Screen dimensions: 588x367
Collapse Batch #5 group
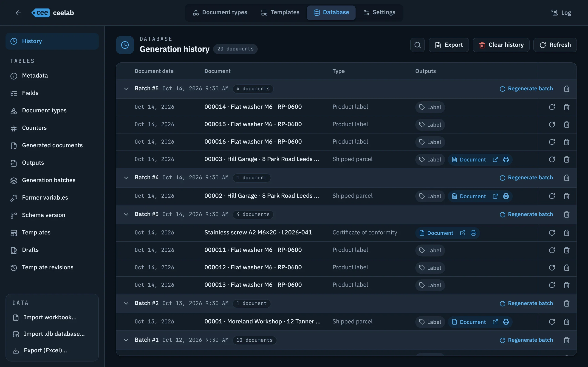[126, 89]
